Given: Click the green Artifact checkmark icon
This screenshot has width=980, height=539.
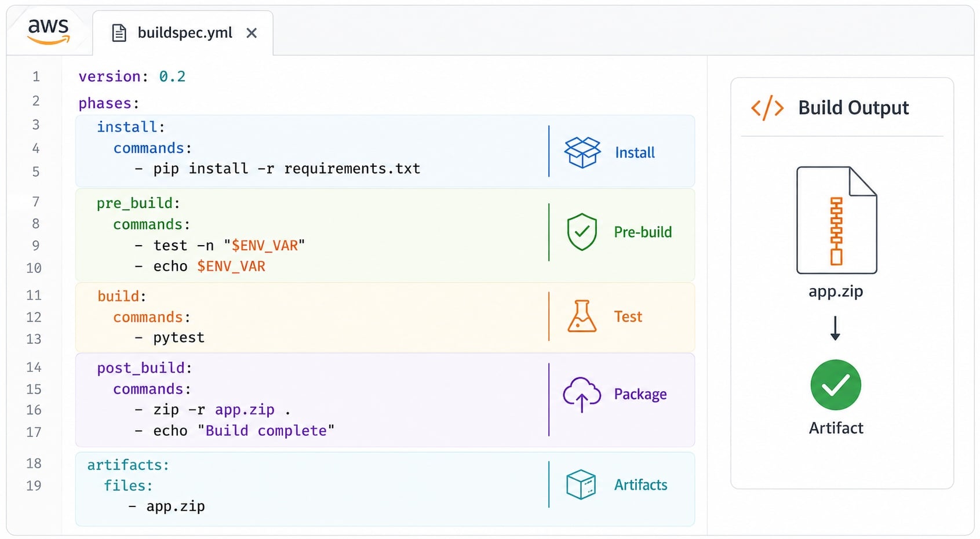Looking at the screenshot, I should click(x=836, y=385).
